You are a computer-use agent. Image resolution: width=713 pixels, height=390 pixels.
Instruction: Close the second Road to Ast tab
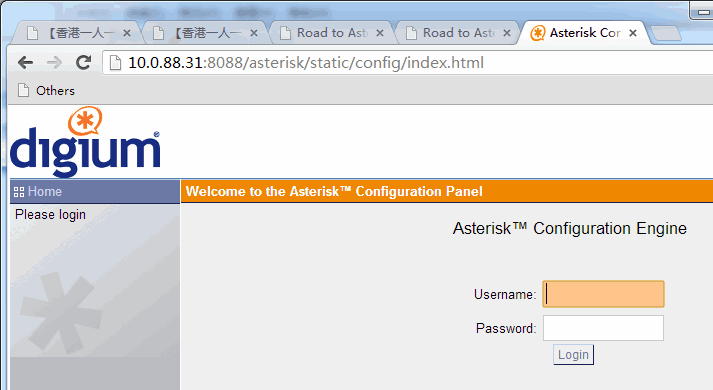507,33
